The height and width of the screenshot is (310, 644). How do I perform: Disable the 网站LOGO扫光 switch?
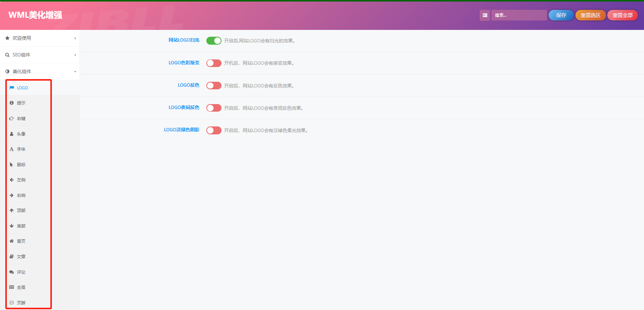214,41
